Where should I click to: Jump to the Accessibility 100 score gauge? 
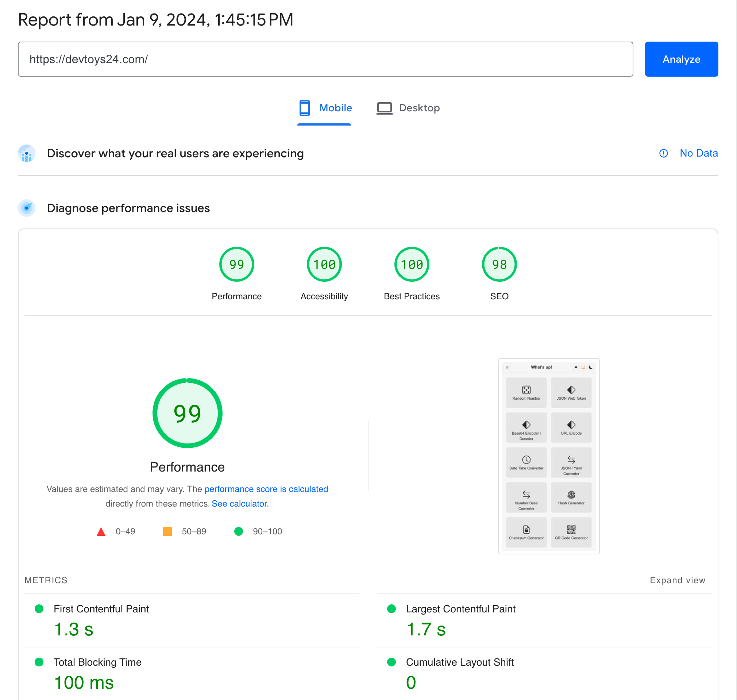324,265
